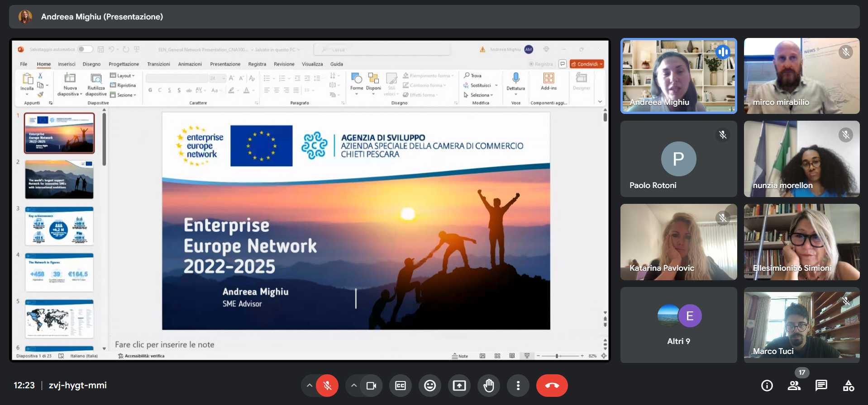Click the present screen icon
Viewport: 868px width, 405px height.
click(x=459, y=386)
